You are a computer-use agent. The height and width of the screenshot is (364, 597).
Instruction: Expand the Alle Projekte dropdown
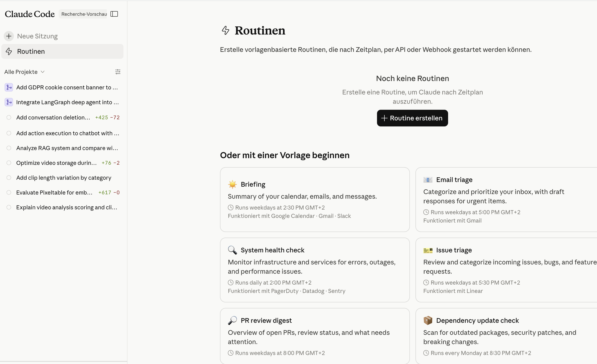[24, 72]
